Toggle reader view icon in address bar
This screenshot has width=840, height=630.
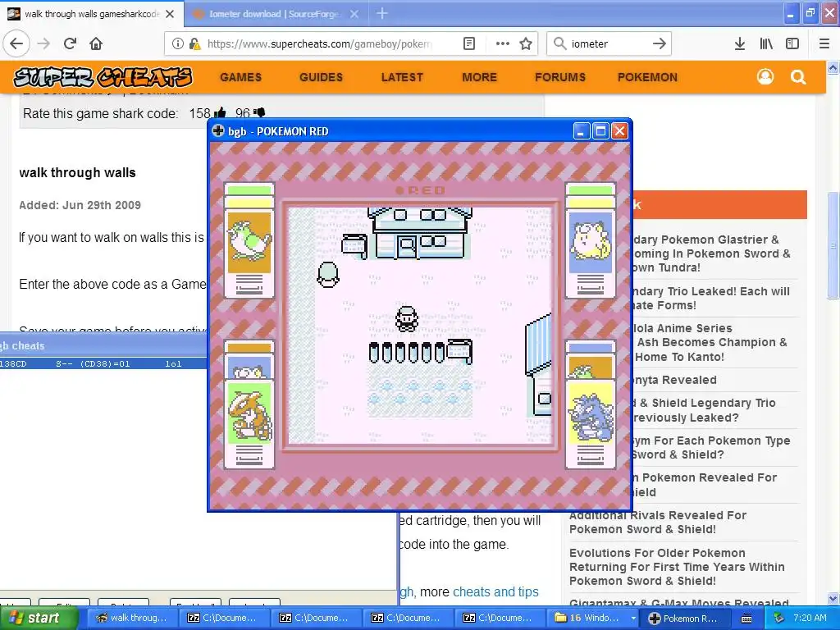468,43
